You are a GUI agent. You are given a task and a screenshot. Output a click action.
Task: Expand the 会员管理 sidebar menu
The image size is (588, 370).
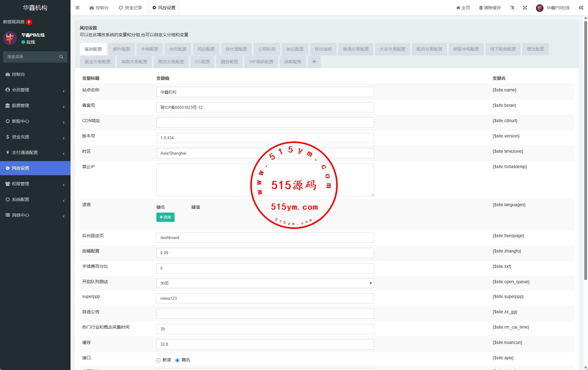pos(35,90)
